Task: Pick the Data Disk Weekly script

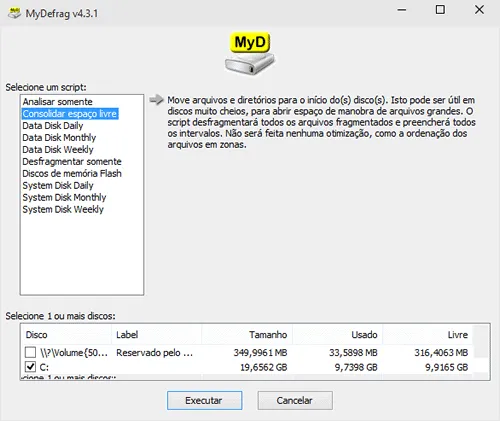Action: (x=58, y=150)
